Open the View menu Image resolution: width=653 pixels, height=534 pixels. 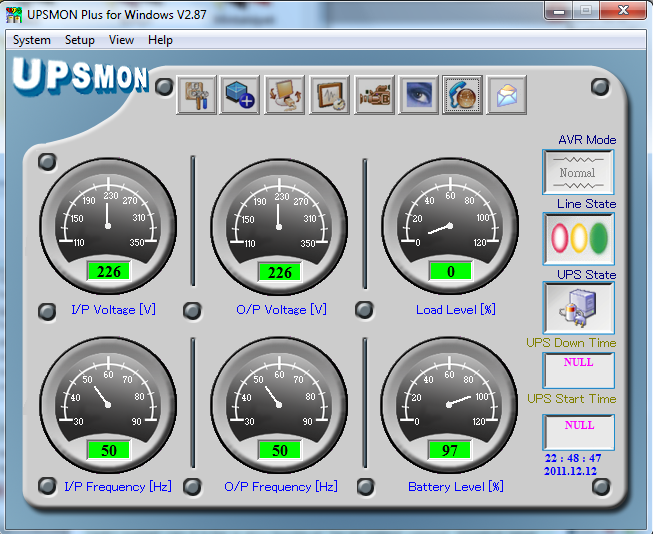(x=121, y=40)
